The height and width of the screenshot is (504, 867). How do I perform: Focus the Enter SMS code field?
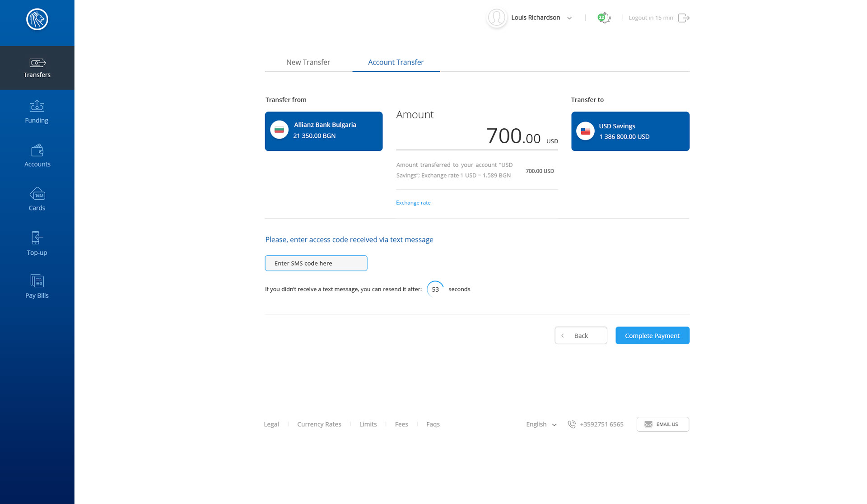pyautogui.click(x=316, y=263)
